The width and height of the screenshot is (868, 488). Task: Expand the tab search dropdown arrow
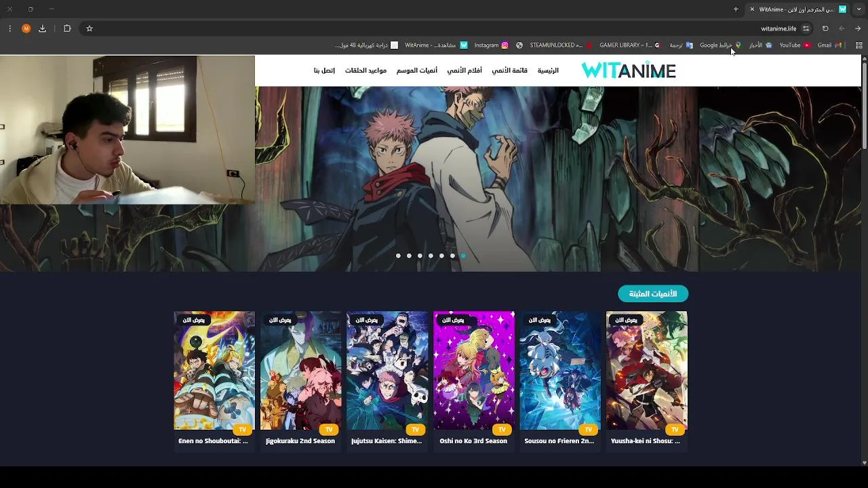(x=859, y=9)
